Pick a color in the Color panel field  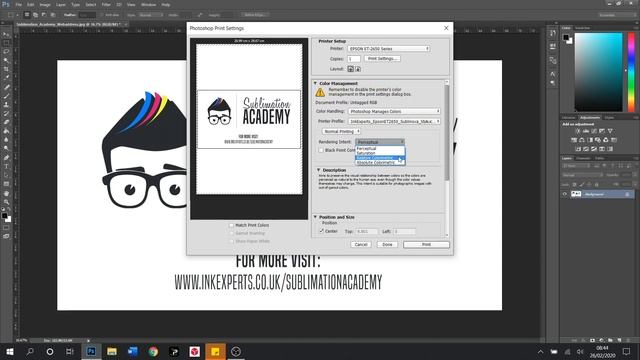coord(599,72)
